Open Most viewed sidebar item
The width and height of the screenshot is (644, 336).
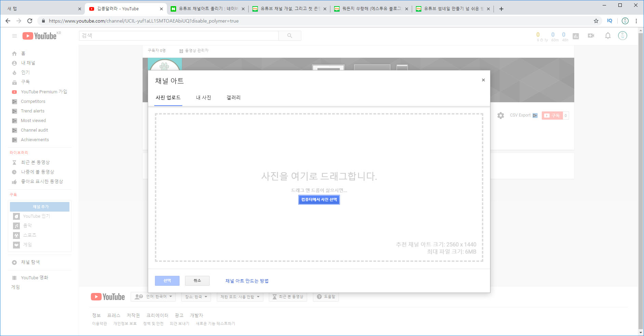[x=33, y=121]
